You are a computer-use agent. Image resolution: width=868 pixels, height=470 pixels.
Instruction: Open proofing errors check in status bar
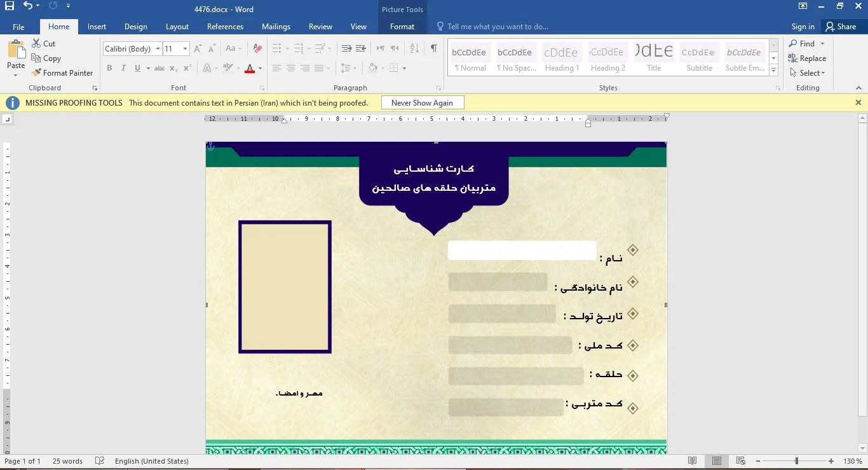click(x=99, y=461)
